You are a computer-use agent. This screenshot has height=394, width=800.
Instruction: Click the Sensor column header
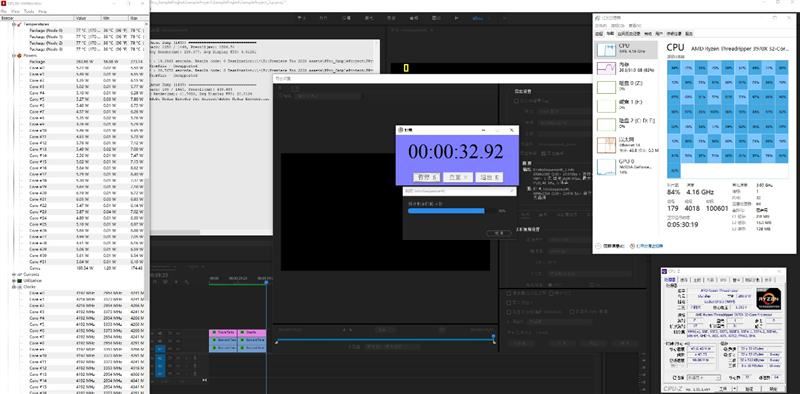click(37, 18)
